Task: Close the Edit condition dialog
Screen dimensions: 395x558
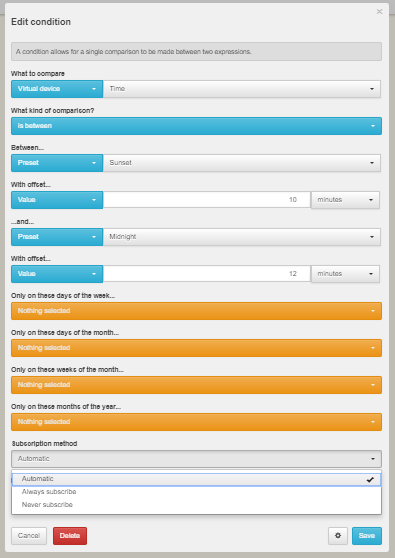Action: coord(379,12)
